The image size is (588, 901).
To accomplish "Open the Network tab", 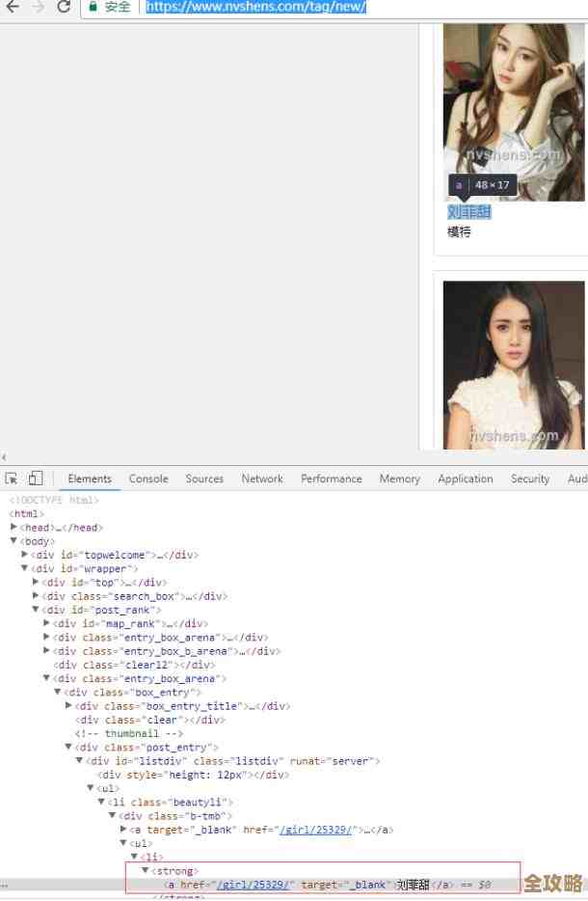I will [262, 478].
